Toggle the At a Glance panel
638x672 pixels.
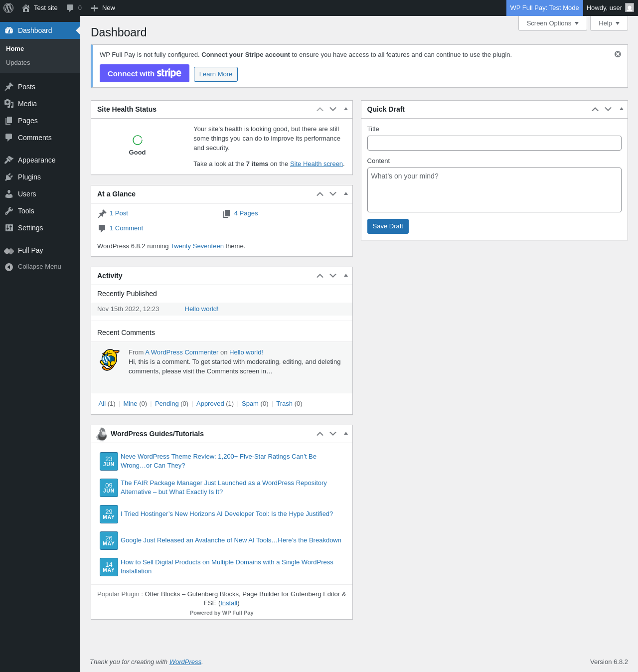tap(346, 193)
